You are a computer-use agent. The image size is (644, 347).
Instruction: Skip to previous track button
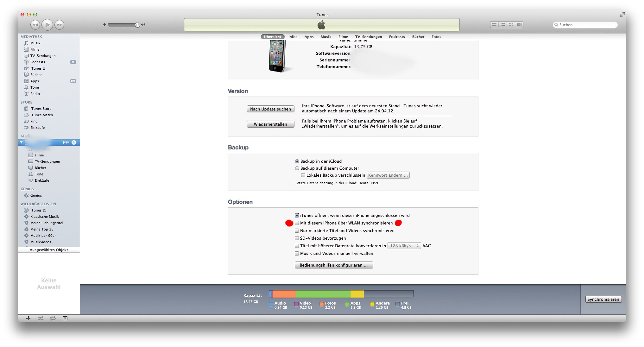35,25
